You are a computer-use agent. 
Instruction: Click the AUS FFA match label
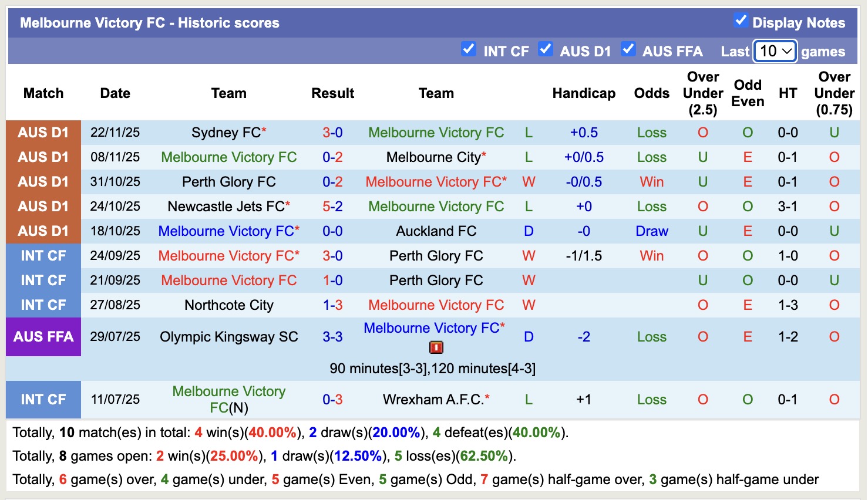pos(43,336)
